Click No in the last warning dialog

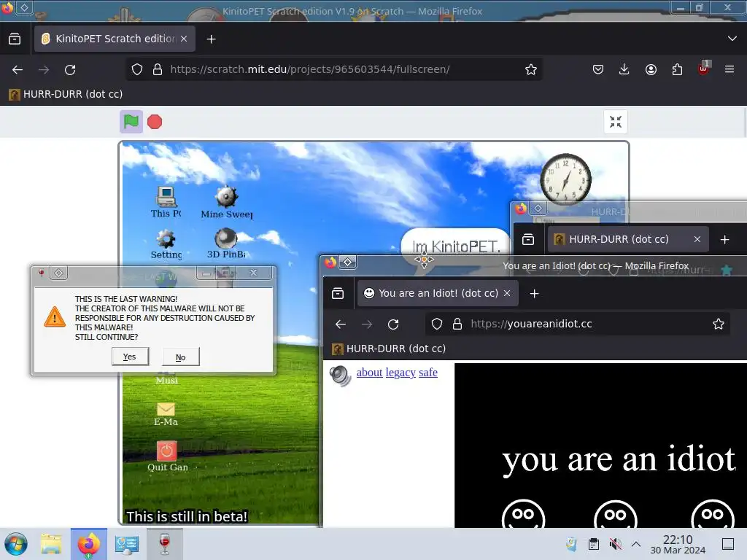pos(181,357)
